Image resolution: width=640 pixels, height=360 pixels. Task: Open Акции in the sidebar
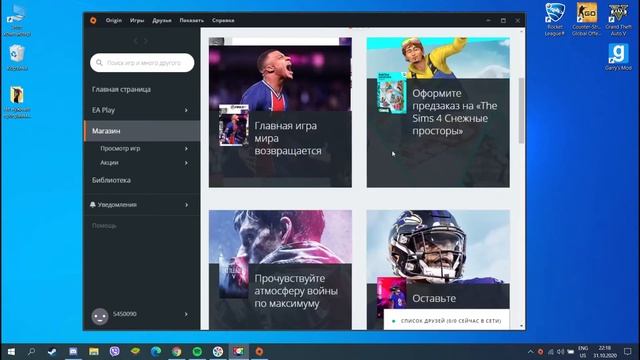pyautogui.click(x=109, y=162)
